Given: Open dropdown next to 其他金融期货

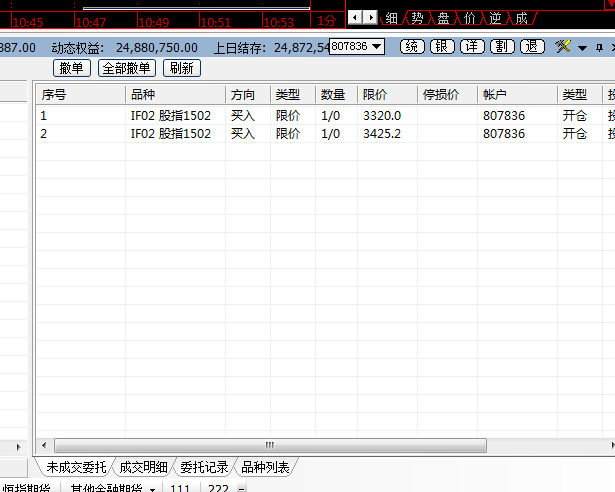Looking at the screenshot, I should pos(152,489).
